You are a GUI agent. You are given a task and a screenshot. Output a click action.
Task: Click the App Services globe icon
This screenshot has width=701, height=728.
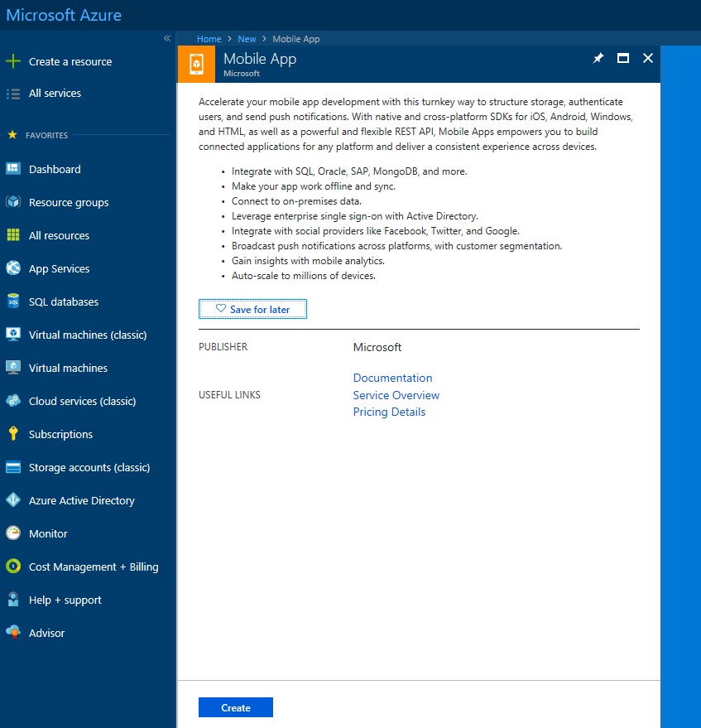coord(13,268)
